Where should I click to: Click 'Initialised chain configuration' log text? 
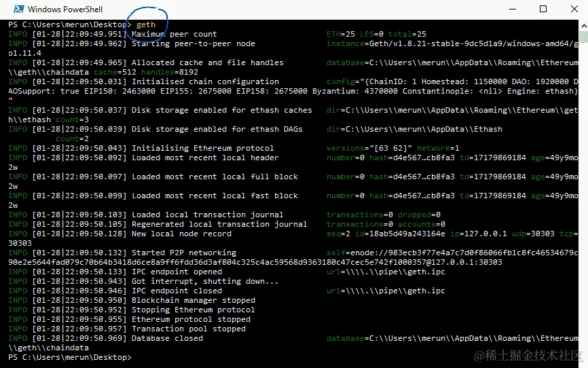click(205, 81)
